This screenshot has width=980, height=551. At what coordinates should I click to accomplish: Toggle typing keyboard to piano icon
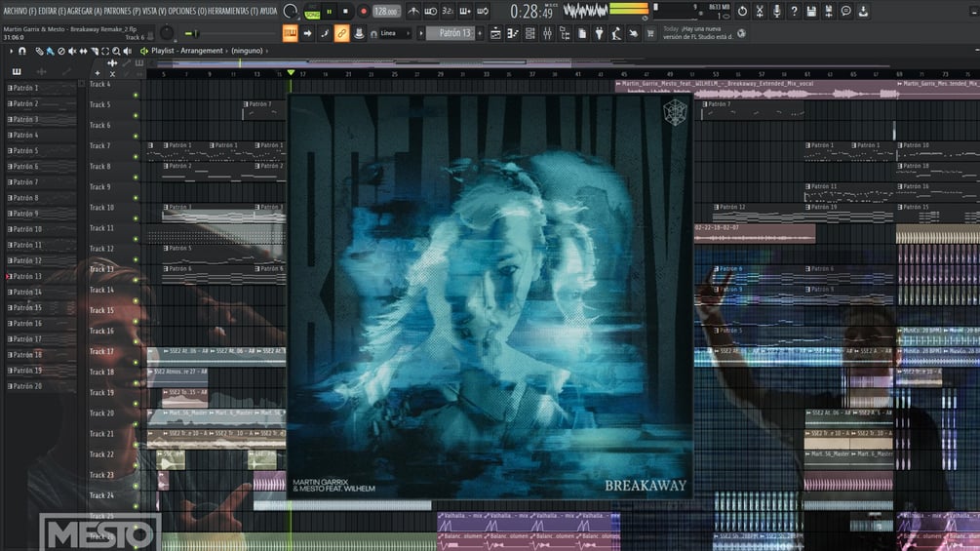(290, 33)
